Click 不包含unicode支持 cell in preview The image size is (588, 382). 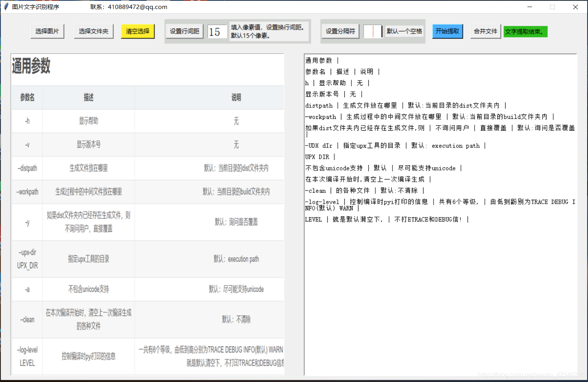[89, 289]
